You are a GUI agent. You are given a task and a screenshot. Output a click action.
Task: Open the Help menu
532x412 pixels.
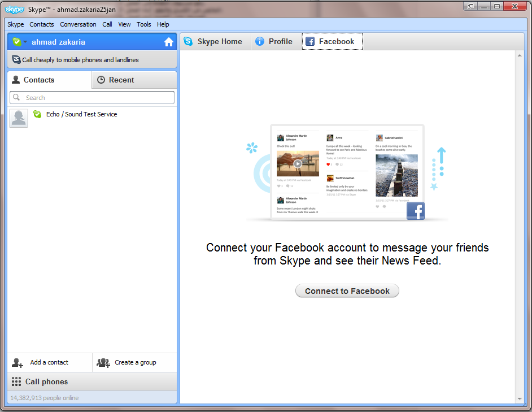163,24
